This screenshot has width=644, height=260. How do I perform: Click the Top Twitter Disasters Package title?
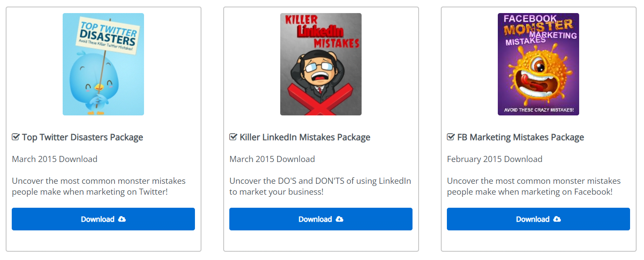point(82,137)
